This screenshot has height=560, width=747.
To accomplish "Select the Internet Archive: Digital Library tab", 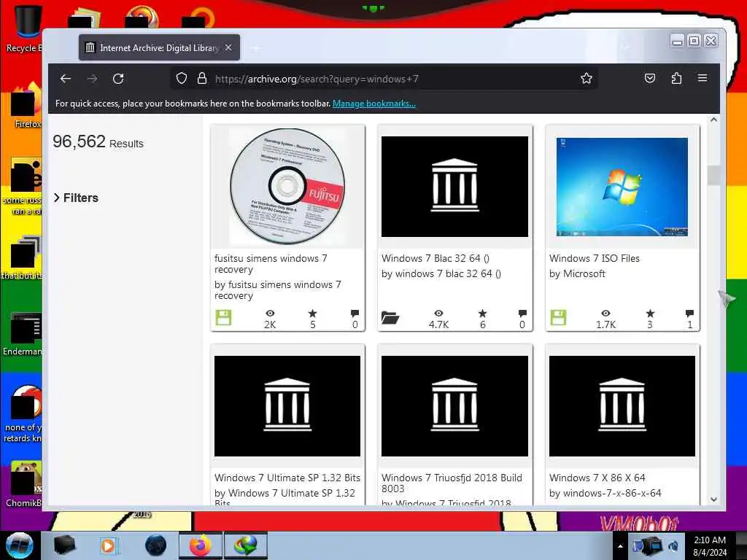I will [159, 47].
